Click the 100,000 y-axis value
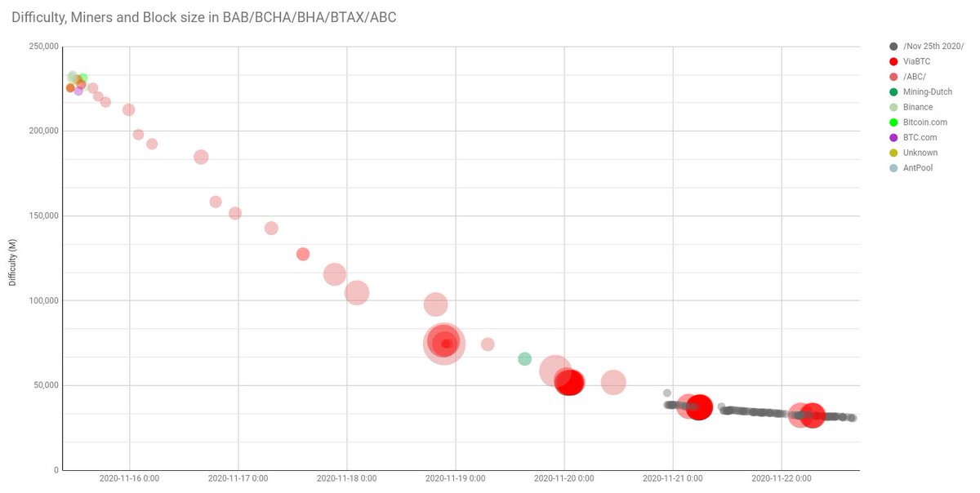The width and height of the screenshot is (980, 493). point(42,300)
